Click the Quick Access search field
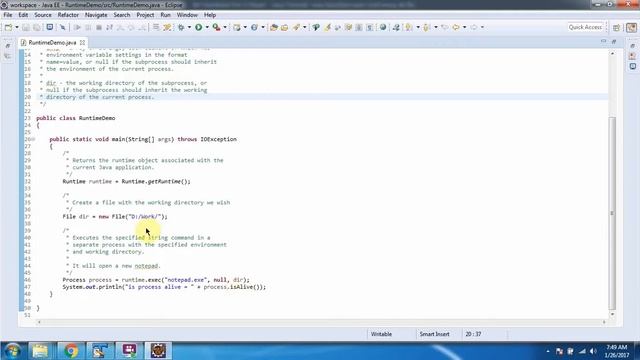The image size is (640, 360). 585,27
